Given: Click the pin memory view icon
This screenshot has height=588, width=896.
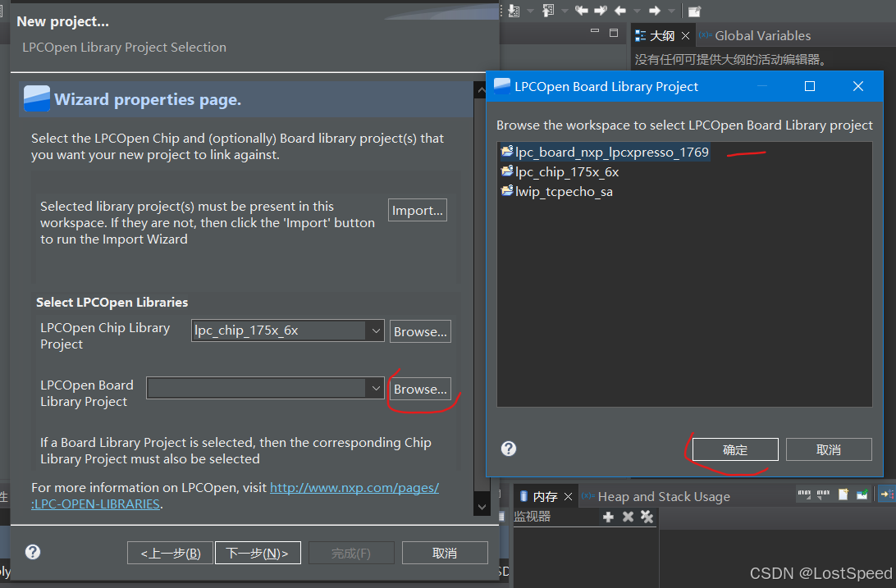Looking at the screenshot, I should pyautogui.click(x=862, y=495).
